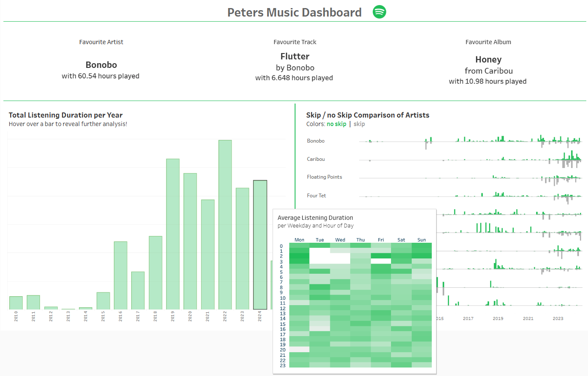
Task: Click the 2017 tick on artist timeline axis
Action: pyautogui.click(x=468, y=318)
